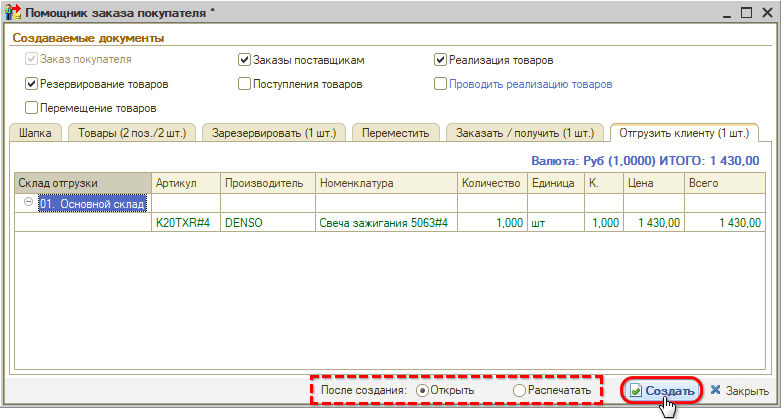
Task: Uncheck the 'Заказы поставщикам' checkbox
Action: [245, 60]
